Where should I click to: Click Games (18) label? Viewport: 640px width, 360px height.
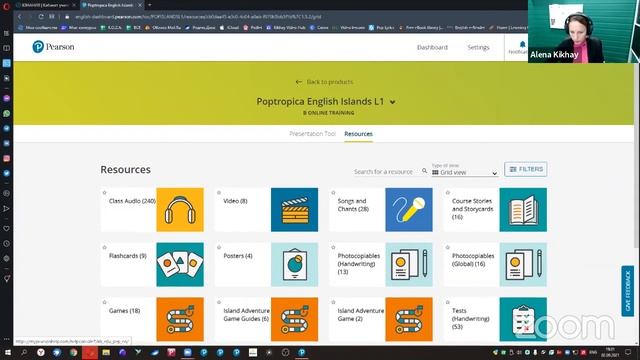(x=124, y=311)
